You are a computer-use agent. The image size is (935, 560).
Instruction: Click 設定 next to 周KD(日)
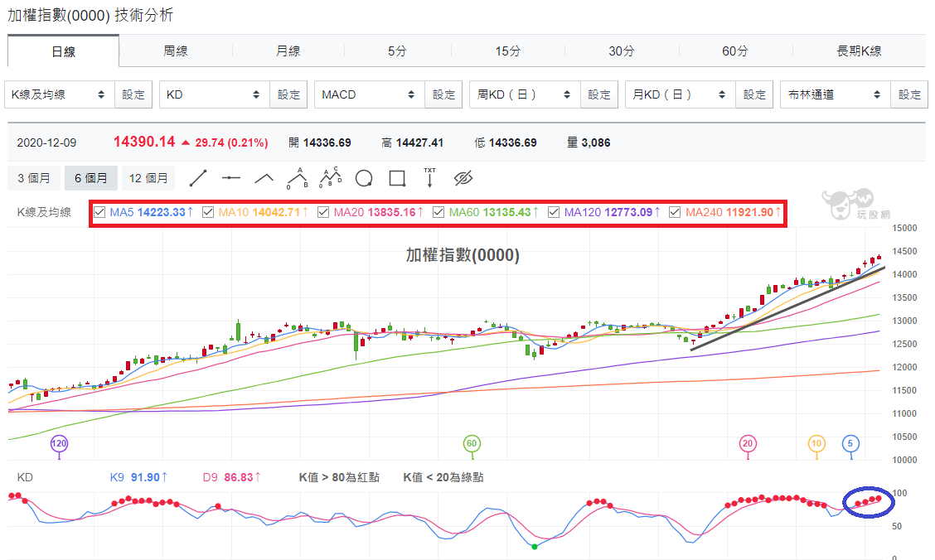point(599,94)
